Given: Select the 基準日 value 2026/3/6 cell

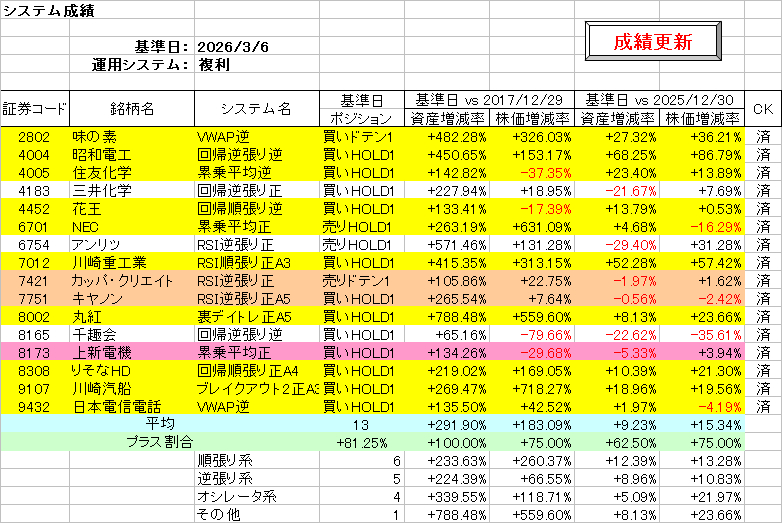Looking at the screenshot, I should pyautogui.click(x=257, y=47).
